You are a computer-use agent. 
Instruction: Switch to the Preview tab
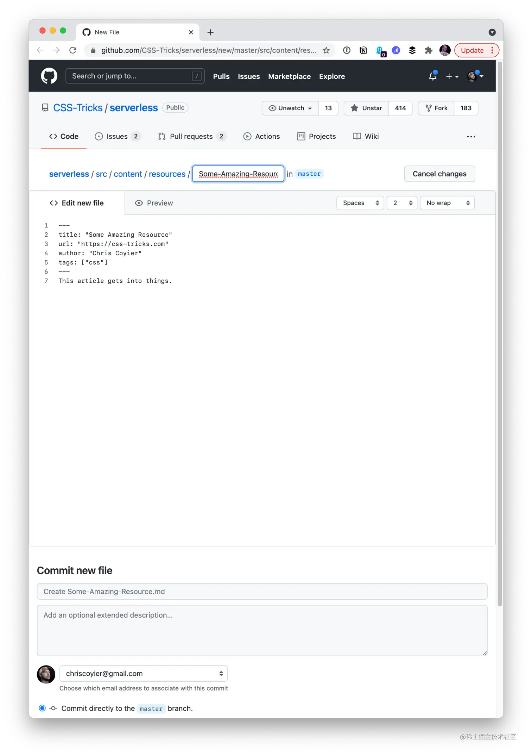154,203
